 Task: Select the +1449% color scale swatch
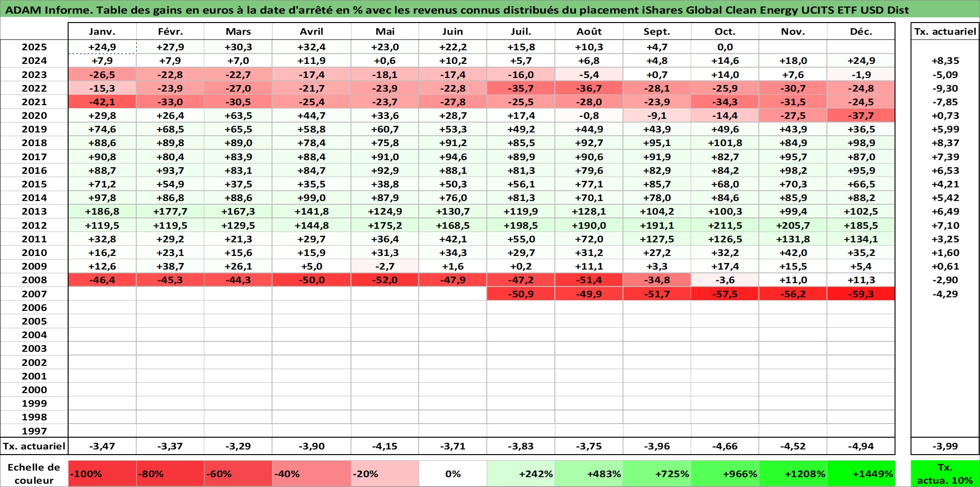pos(861,473)
